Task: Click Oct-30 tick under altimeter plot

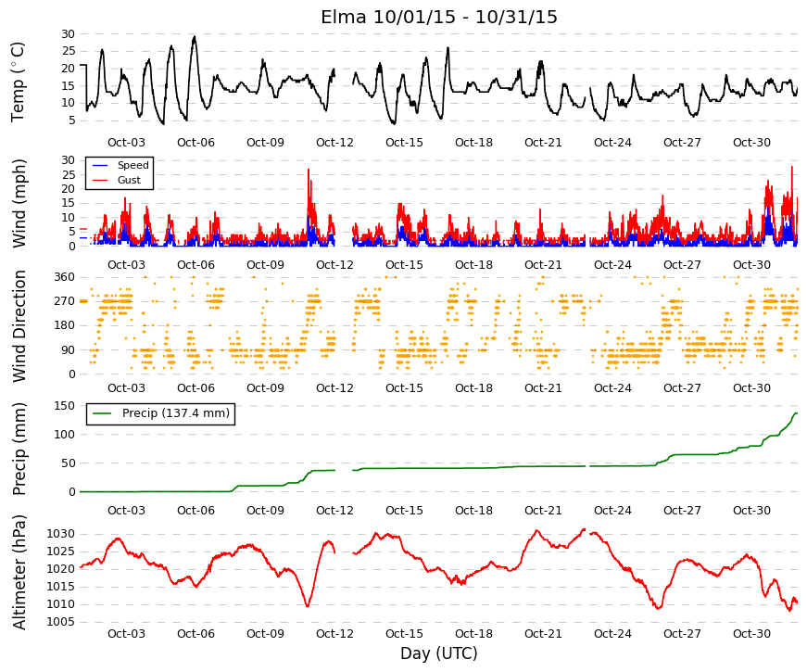Action: coord(751,634)
